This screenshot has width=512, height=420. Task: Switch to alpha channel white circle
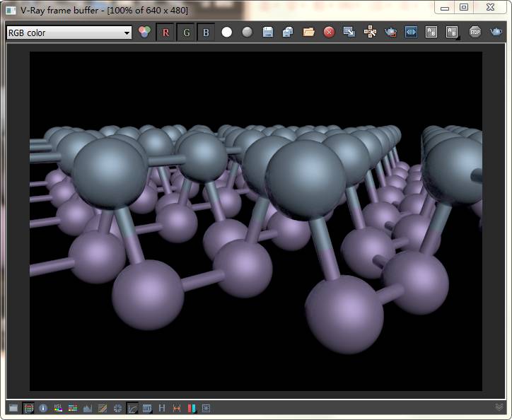click(x=226, y=33)
